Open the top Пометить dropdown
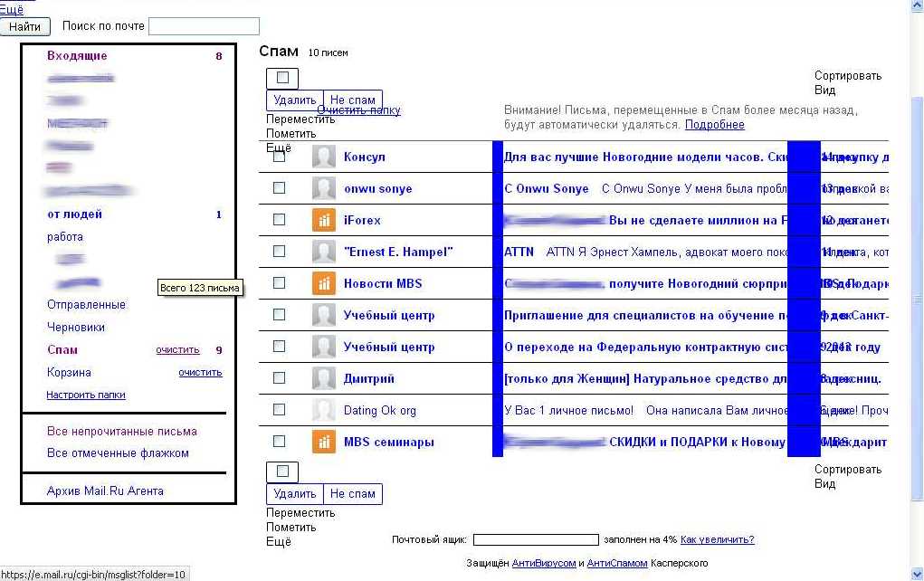This screenshot has height=581, width=924. [291, 134]
